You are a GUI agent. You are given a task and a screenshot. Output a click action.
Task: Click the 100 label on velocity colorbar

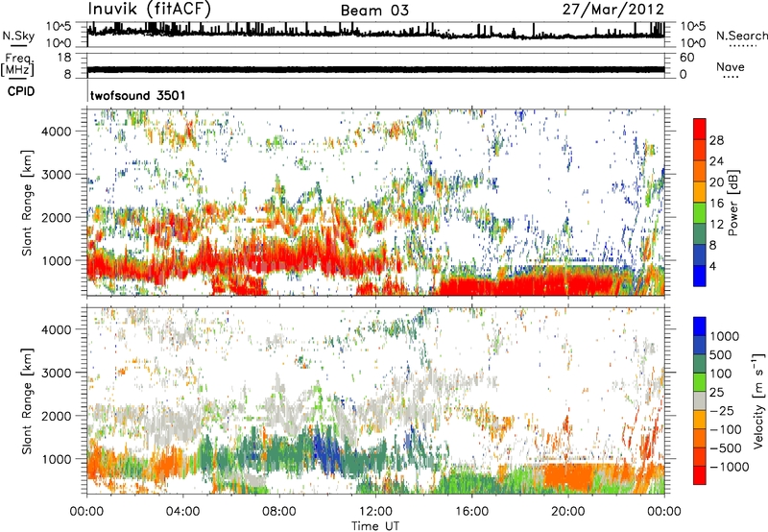(721, 374)
